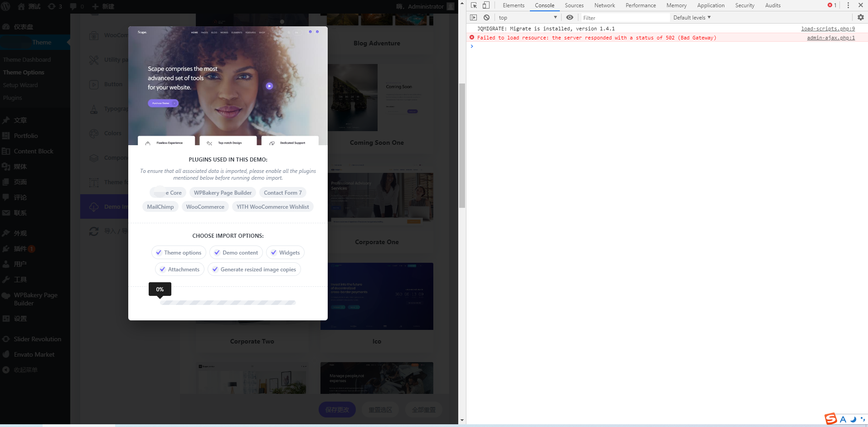Screen dimensions: 868x427
Task: Click the console Filter input field
Action: (x=625, y=18)
